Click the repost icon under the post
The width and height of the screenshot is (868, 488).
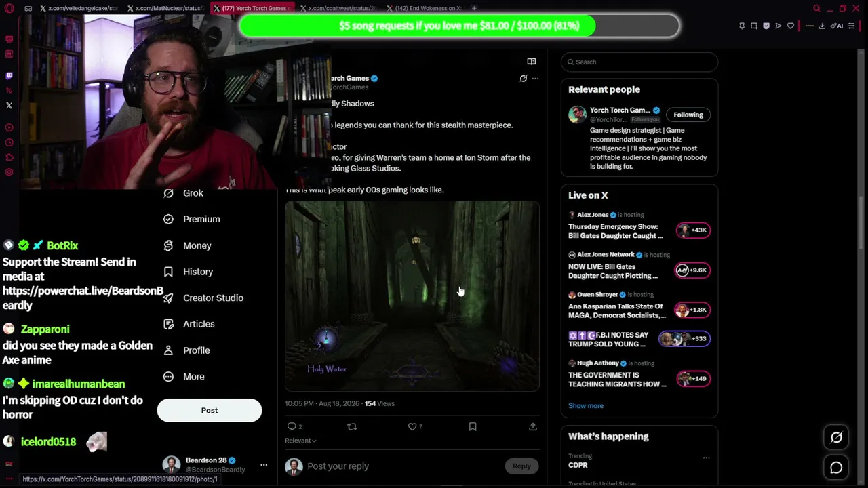click(x=351, y=426)
